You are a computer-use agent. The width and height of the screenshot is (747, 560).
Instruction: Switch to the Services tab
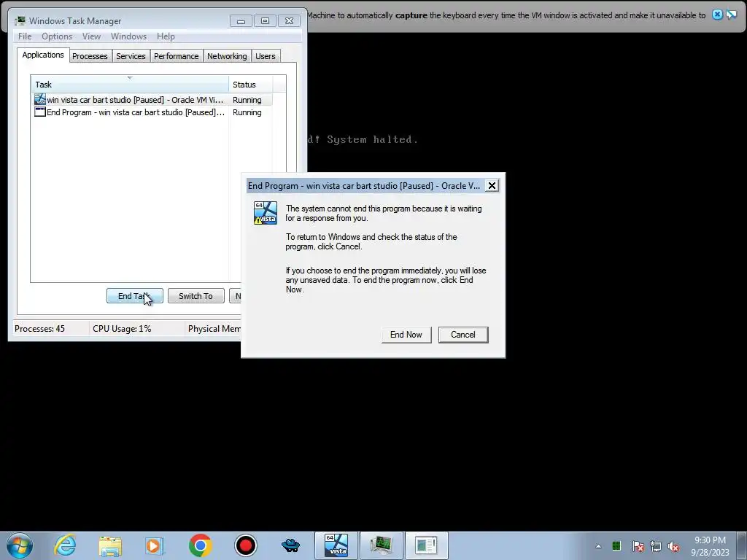(131, 56)
